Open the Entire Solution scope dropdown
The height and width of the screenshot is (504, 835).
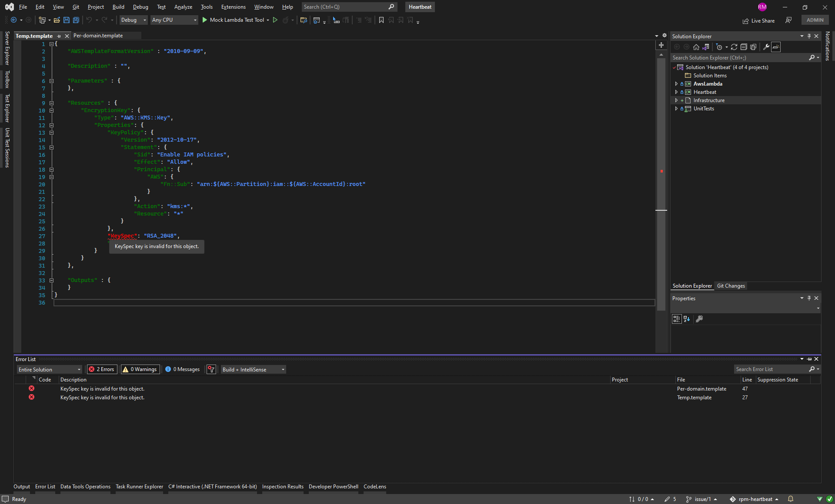pyautogui.click(x=50, y=369)
